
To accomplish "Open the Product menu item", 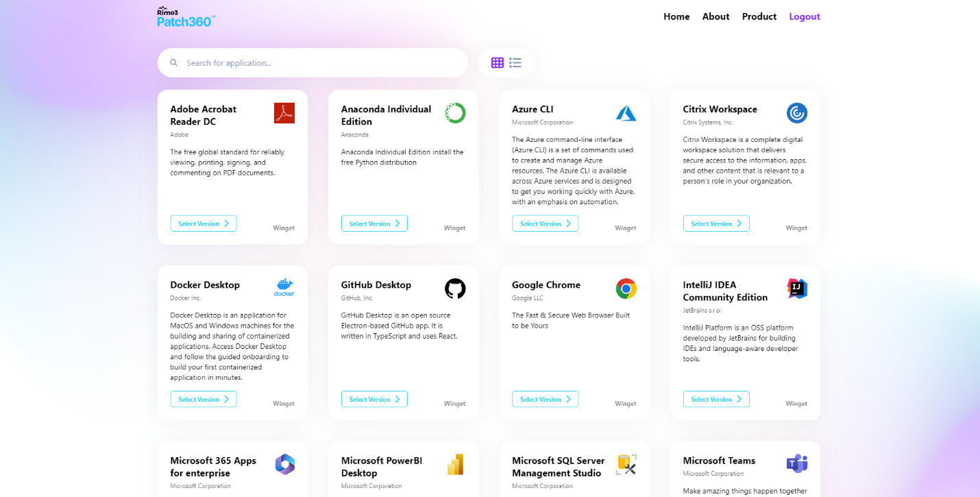I will coord(759,16).
